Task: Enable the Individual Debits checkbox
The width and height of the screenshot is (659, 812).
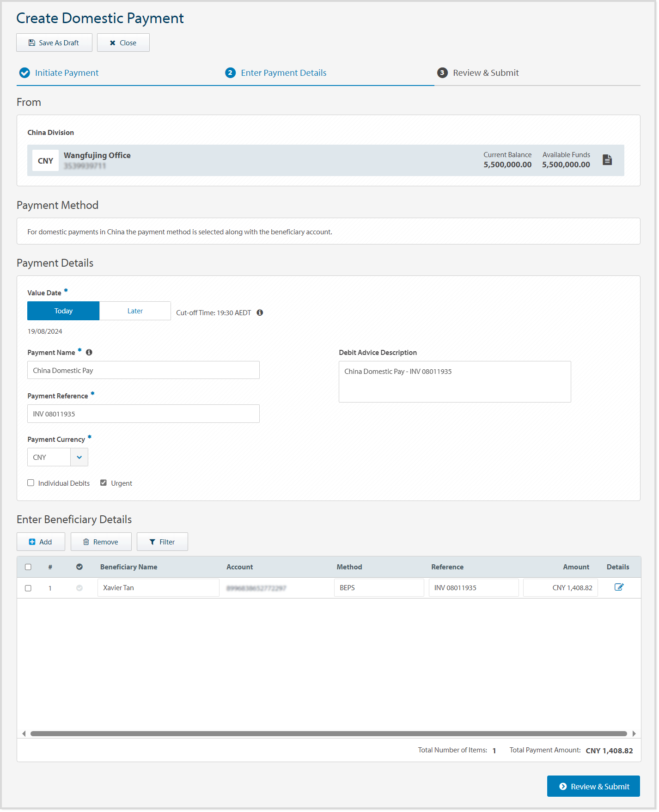Action: point(31,483)
